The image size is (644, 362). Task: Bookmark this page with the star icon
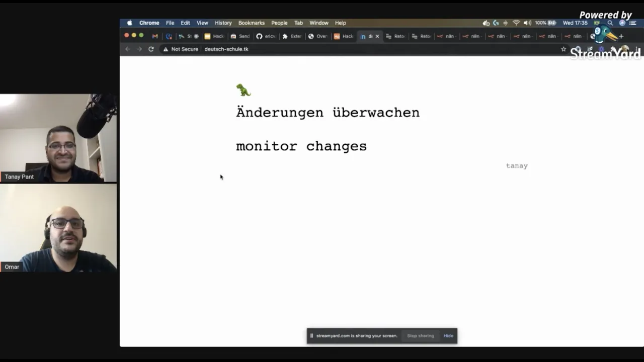563,49
